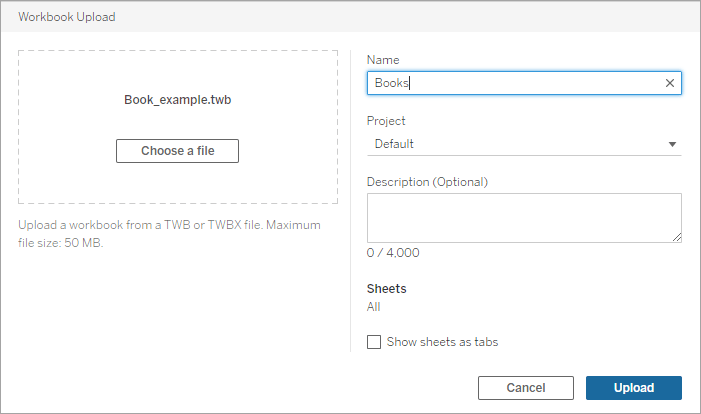The width and height of the screenshot is (701, 414).
Task: Click the 0 / 4,000 character counter
Action: [393, 253]
